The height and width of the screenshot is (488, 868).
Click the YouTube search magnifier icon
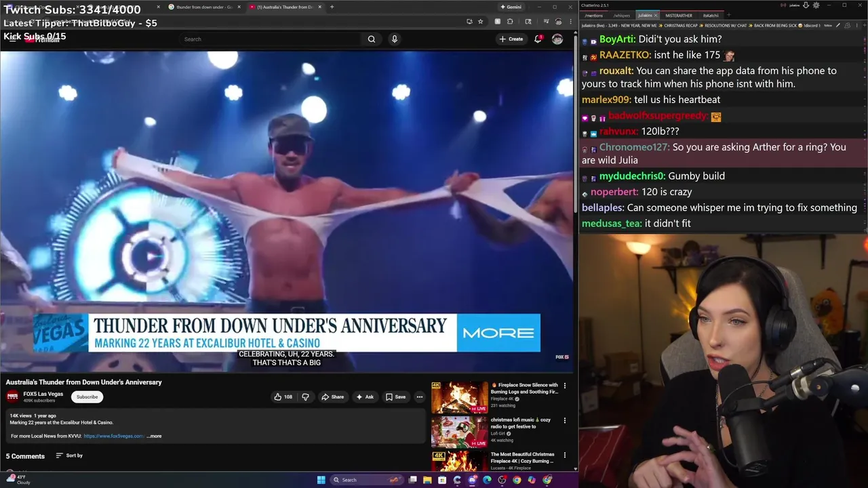[372, 39]
